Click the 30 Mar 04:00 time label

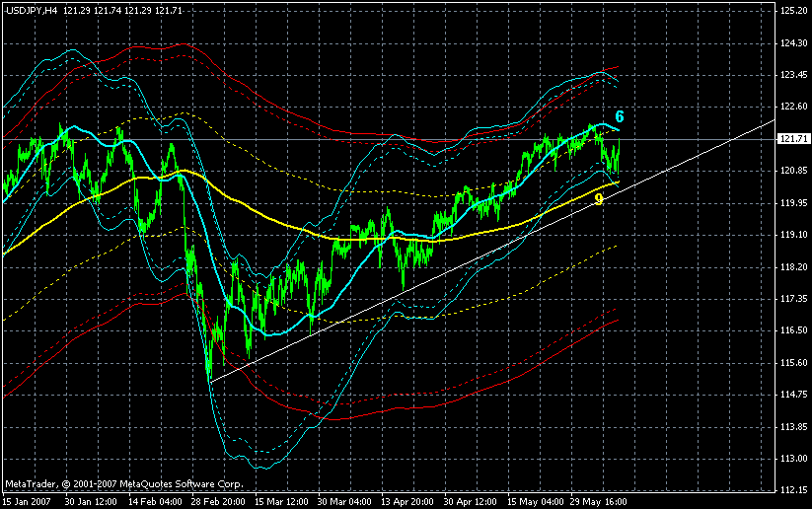click(x=344, y=502)
